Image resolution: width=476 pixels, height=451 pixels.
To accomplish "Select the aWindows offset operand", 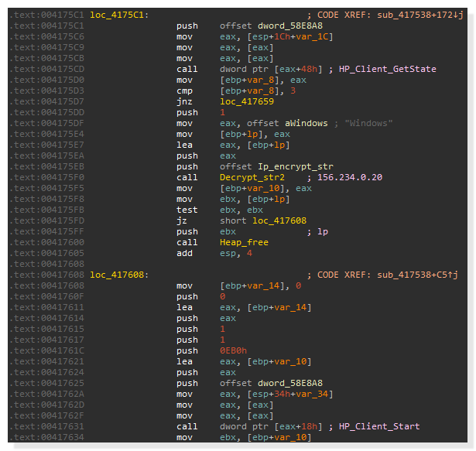I will pyautogui.click(x=298, y=123).
